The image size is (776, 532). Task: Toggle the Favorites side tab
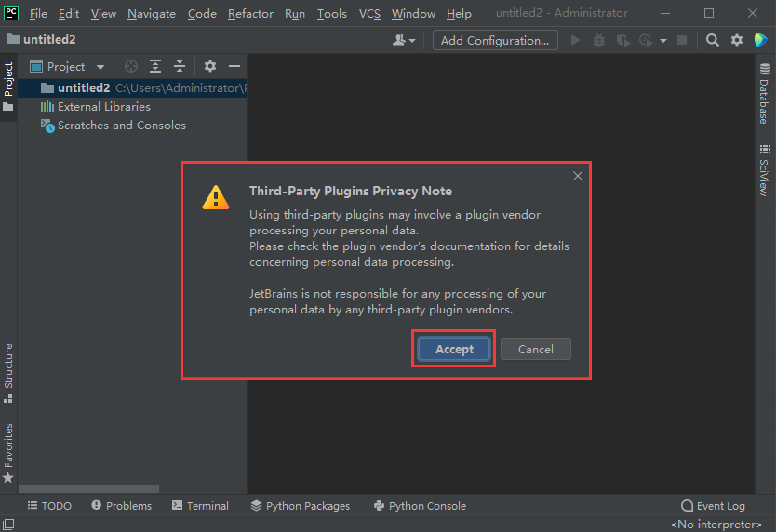[8, 452]
